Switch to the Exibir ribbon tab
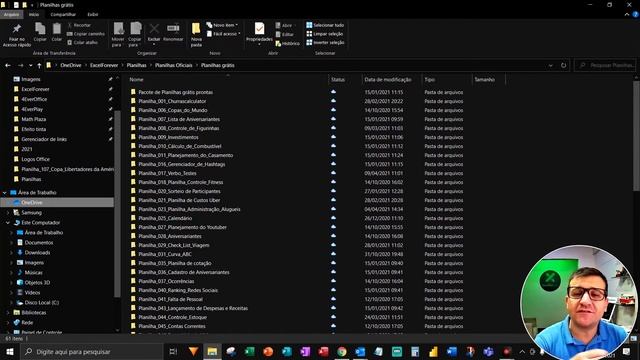The image size is (640, 360). click(93, 14)
